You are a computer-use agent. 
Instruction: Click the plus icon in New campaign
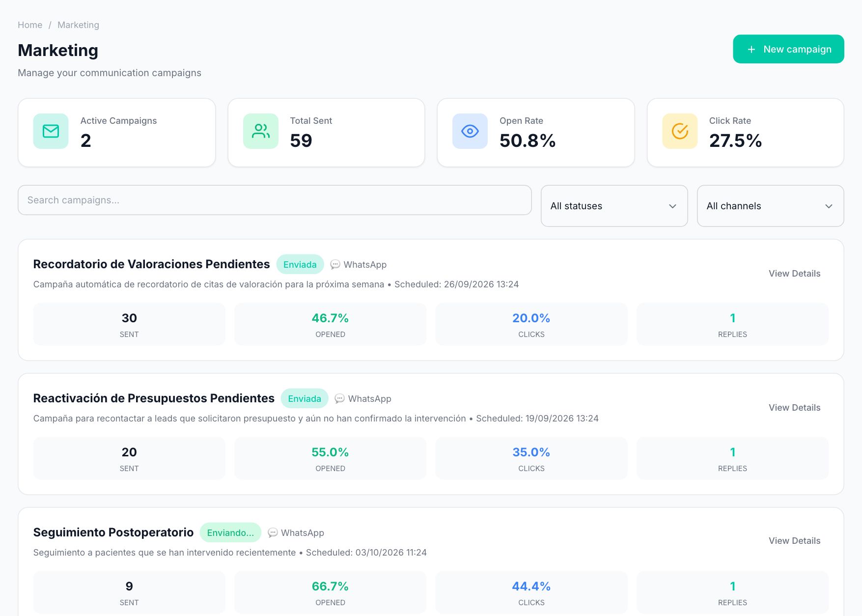click(751, 49)
